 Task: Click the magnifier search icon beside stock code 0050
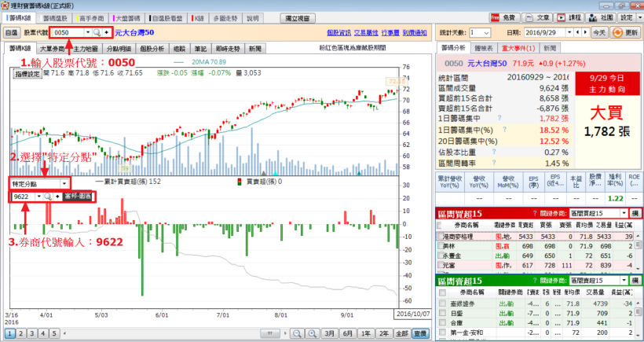[98, 33]
